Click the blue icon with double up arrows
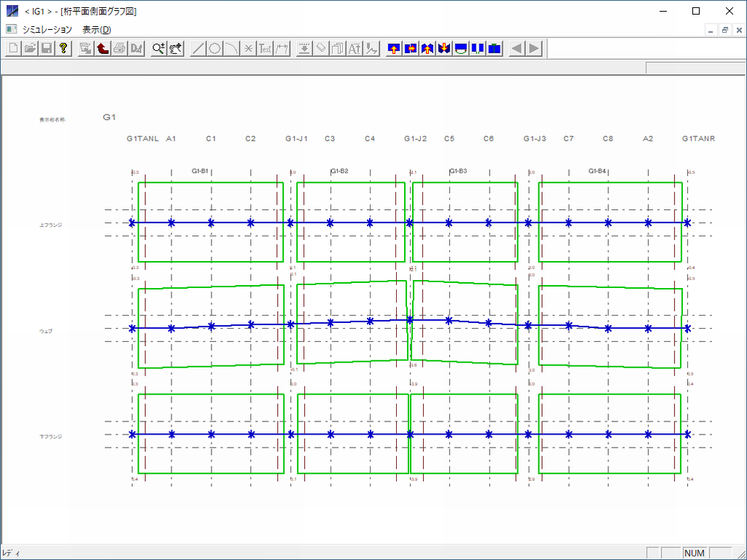 [427, 49]
